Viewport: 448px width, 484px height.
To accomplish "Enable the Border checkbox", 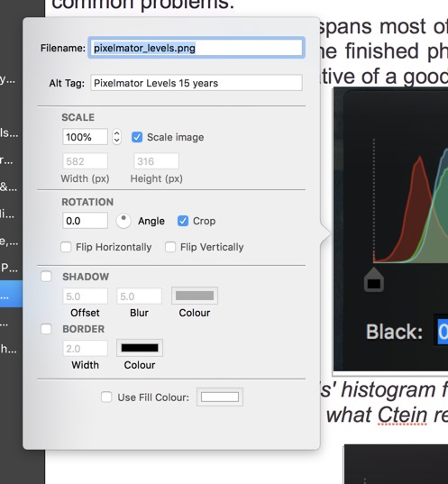I will tap(46, 329).
